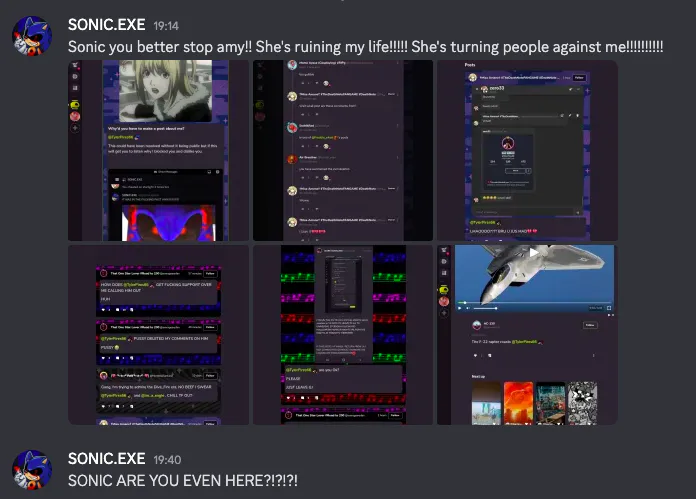
Task: Click the 19:14 message timestamp
Action: point(166,26)
